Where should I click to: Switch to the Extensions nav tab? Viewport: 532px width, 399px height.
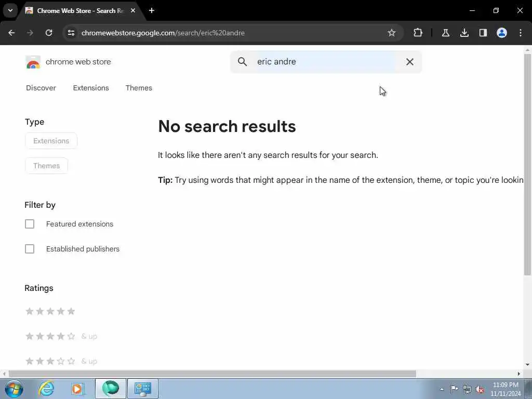pos(91,88)
